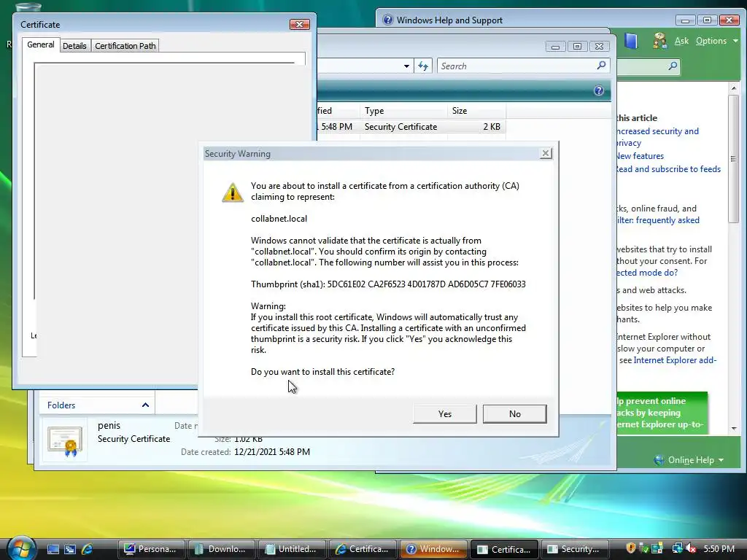Select the General tab in Certificate window

(41, 44)
